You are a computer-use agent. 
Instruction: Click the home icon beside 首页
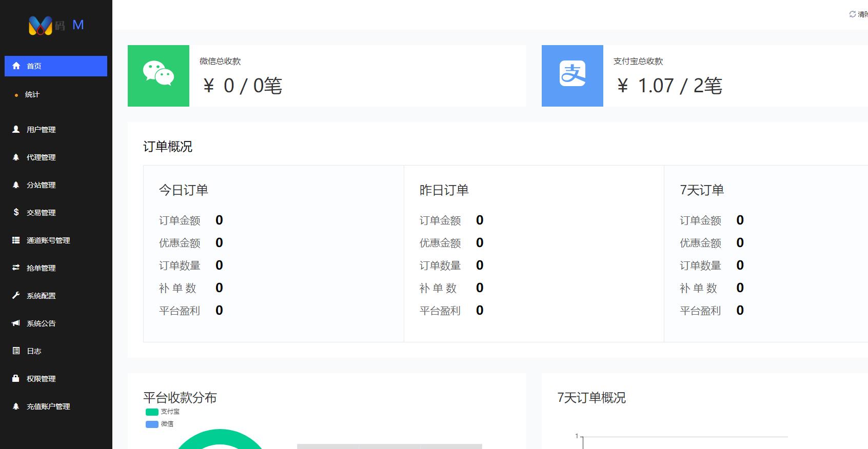[16, 66]
